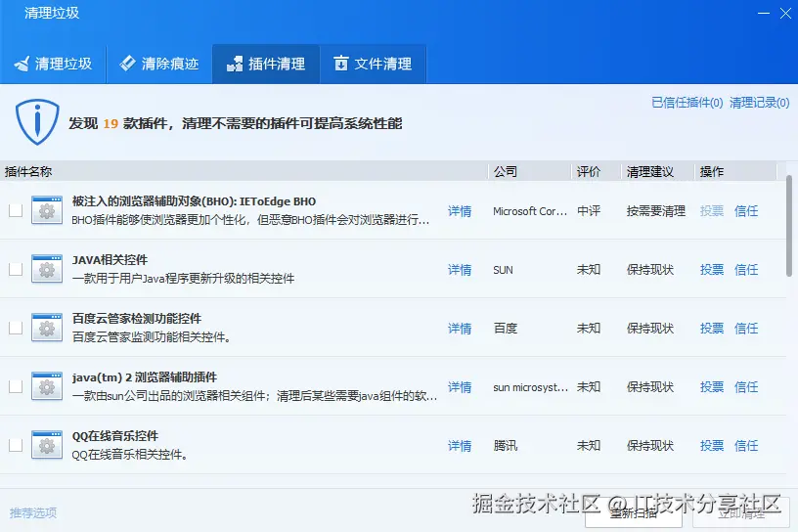Select the java(tm) 2 浏览器辅助插件 checkbox
Image resolution: width=798 pixels, height=532 pixels.
coord(16,386)
